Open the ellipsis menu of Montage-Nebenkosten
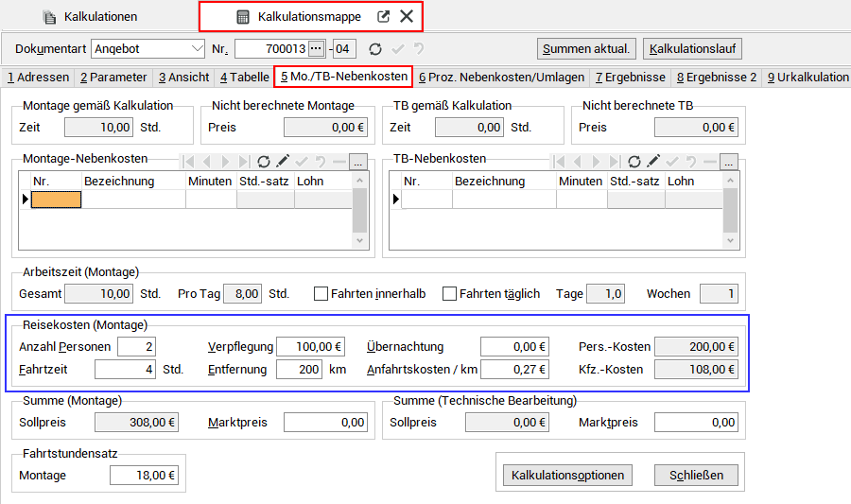This screenshot has width=851, height=504. [x=356, y=162]
